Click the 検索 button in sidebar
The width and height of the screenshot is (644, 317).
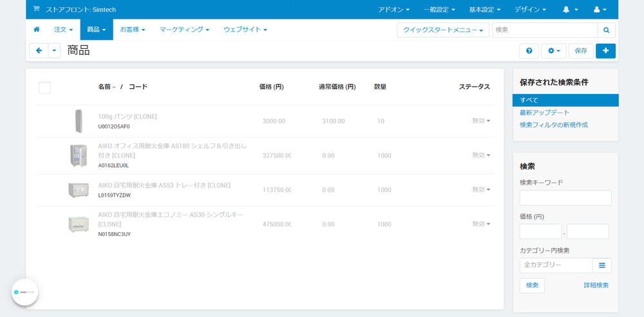532,285
